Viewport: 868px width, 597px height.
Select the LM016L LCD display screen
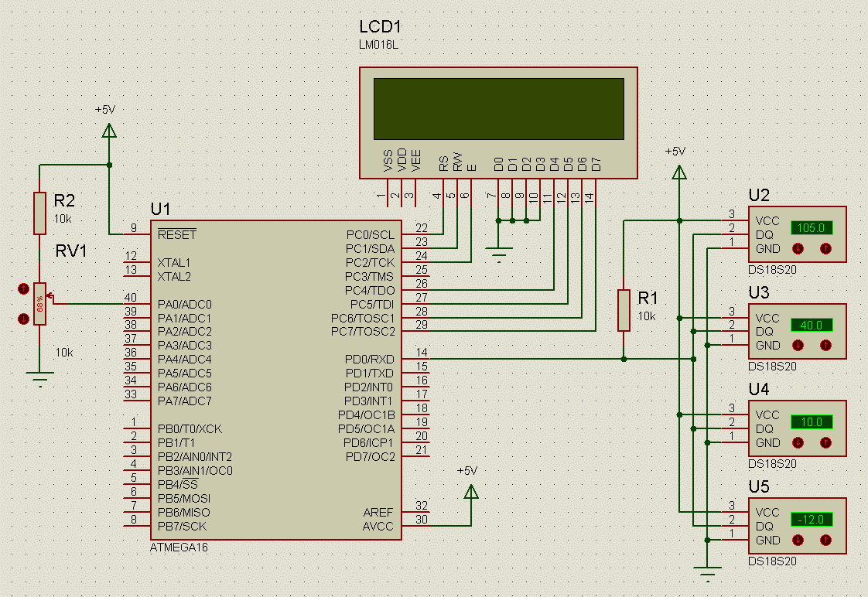[499, 109]
